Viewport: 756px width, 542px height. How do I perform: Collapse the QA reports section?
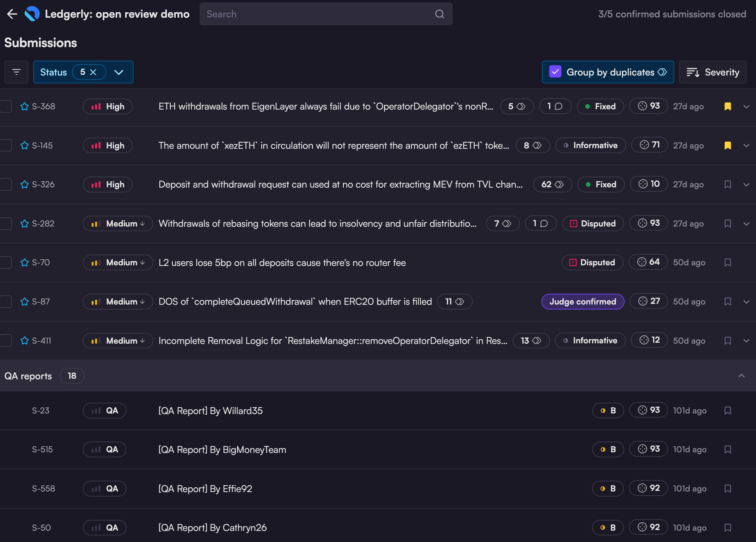pyautogui.click(x=741, y=376)
